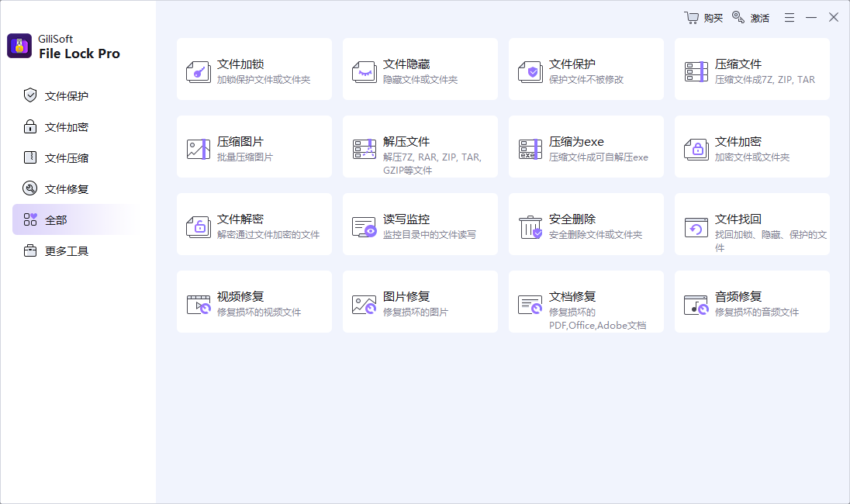Open the 文件隐藏 (File Hide) tool
Image resolution: width=850 pixels, height=504 pixels.
click(420, 68)
